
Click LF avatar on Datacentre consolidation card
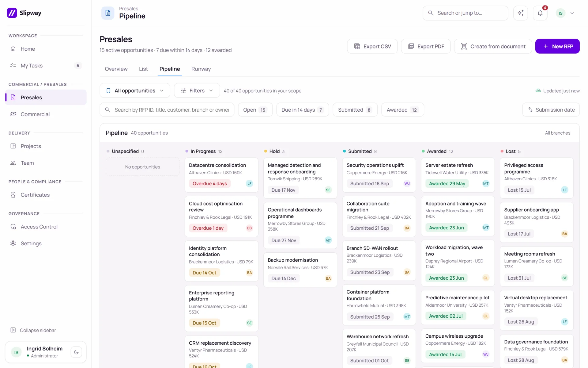click(x=249, y=184)
